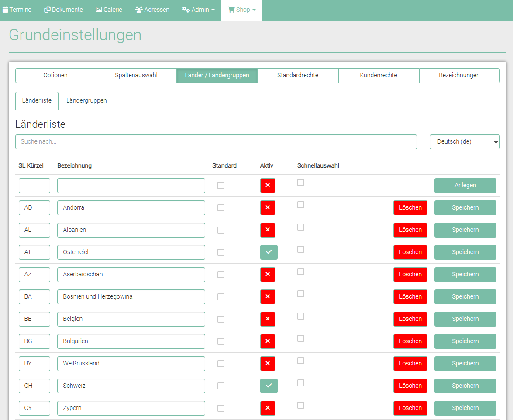The image size is (513, 420).
Task: Open the Deutsch (de) language dropdown
Action: (465, 142)
